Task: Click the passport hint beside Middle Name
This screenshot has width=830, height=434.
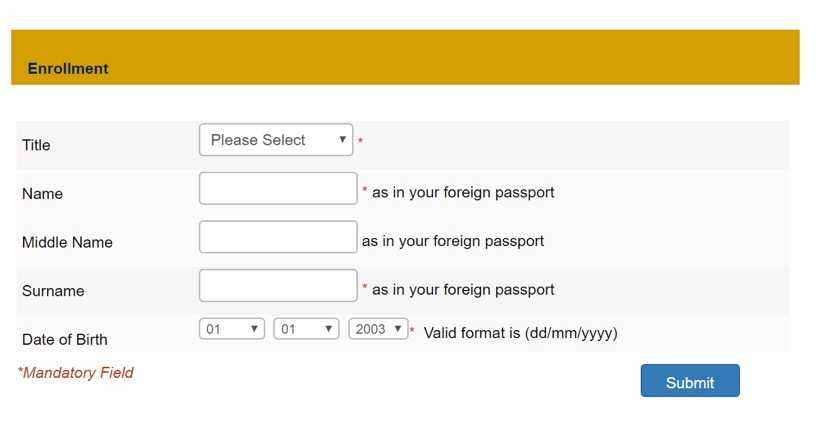Action: [453, 241]
